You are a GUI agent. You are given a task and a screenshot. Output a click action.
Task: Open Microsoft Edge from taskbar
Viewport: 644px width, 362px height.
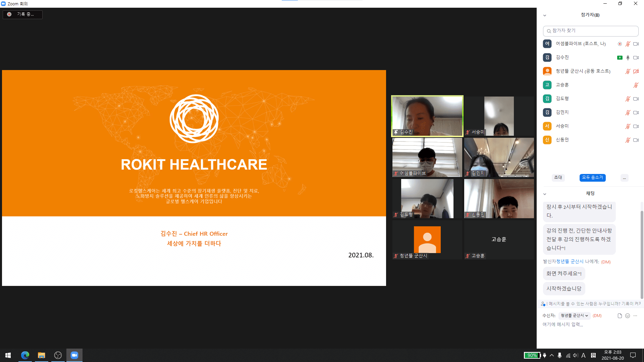click(25, 355)
